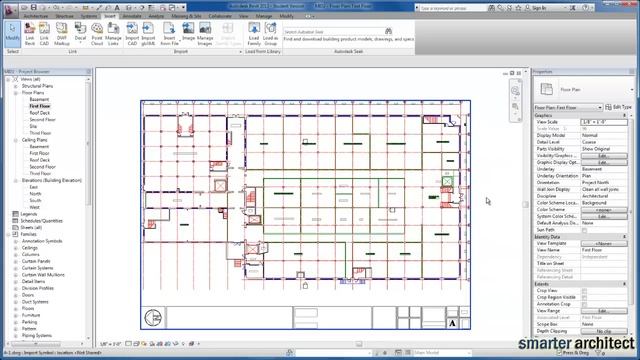Open Manage Links

pos(113,34)
